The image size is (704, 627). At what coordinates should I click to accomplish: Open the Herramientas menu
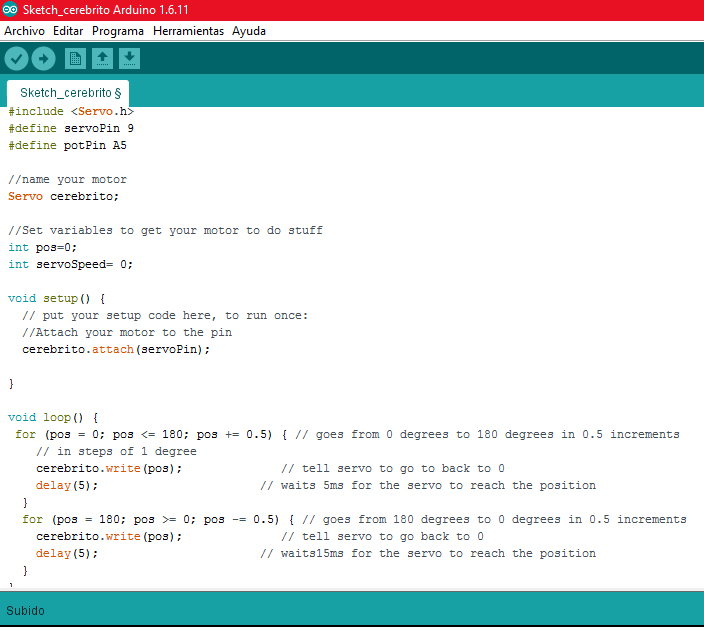pos(188,31)
